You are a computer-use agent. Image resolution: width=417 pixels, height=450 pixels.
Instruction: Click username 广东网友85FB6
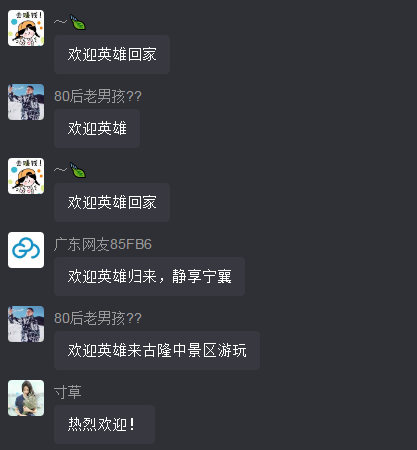[103, 244]
